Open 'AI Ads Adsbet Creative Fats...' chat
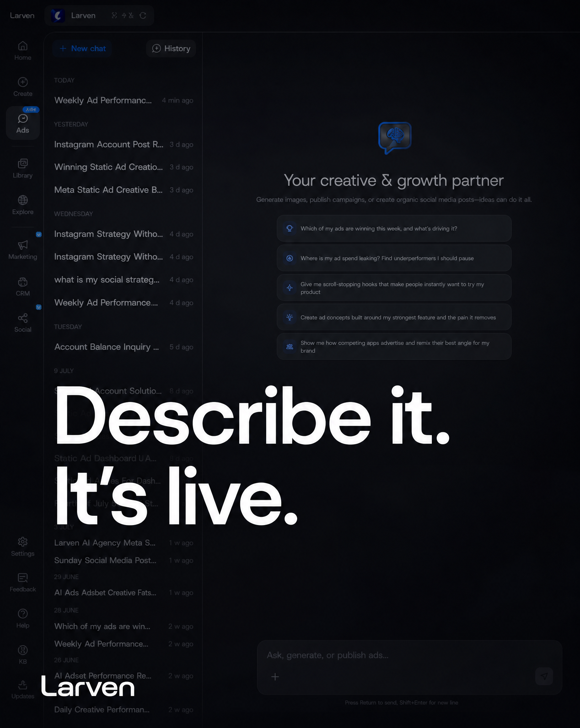 (x=124, y=593)
